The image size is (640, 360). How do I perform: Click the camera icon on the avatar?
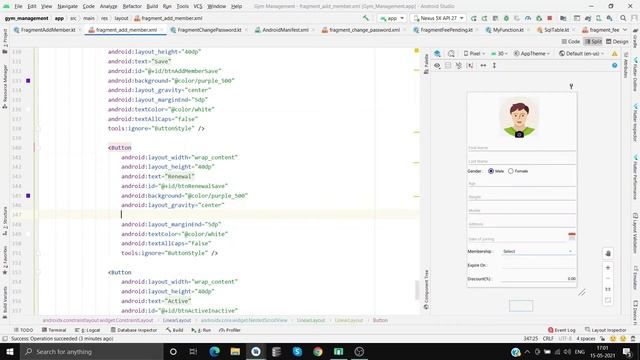pyautogui.click(x=519, y=134)
